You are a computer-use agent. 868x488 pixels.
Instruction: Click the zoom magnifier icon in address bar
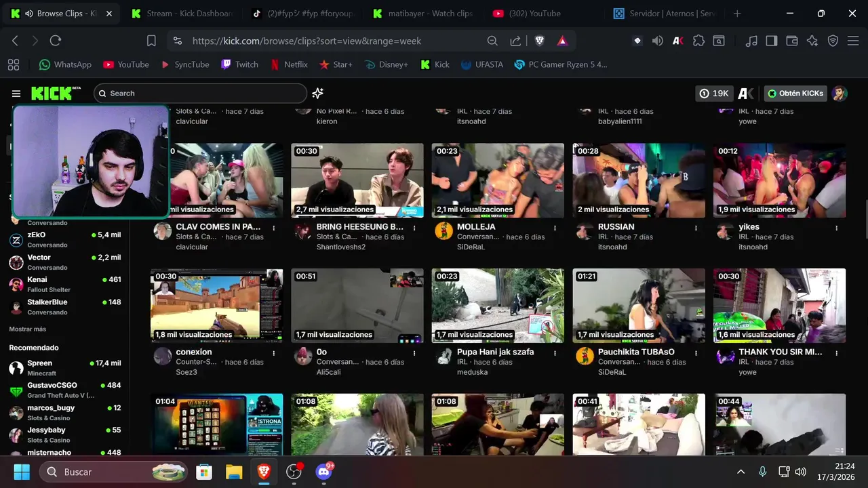(x=492, y=41)
